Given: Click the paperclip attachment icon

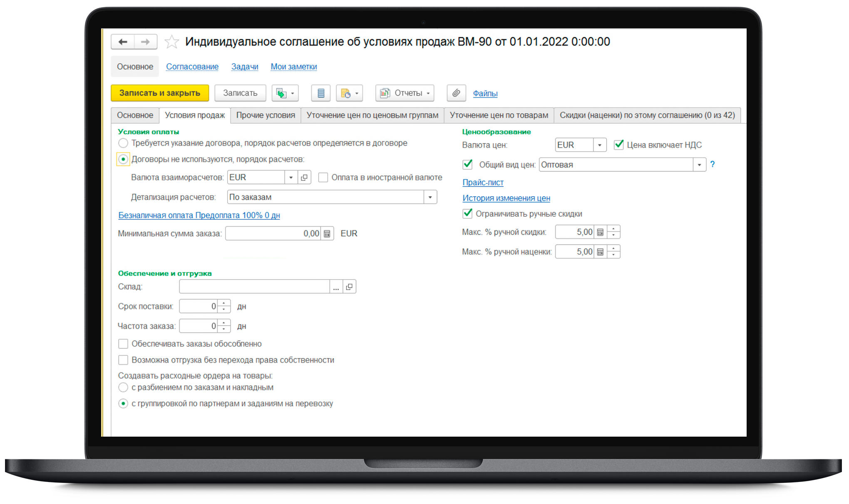Looking at the screenshot, I should (x=456, y=93).
